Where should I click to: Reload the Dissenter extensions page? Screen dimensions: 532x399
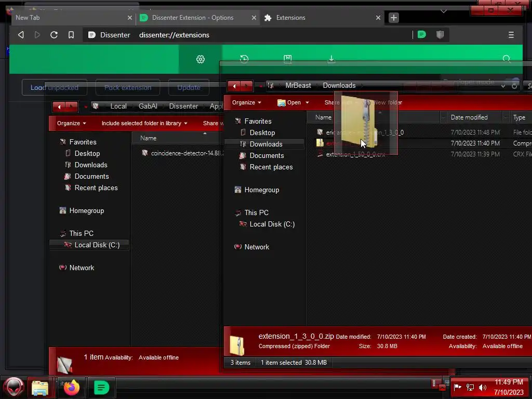click(54, 35)
